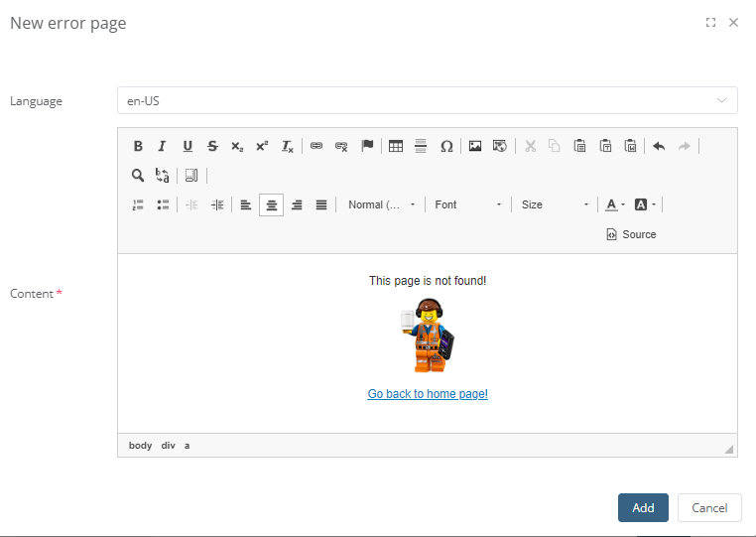Screen dimensions: 756x537
Task: Click the Redo arrow icon
Action: [685, 146]
